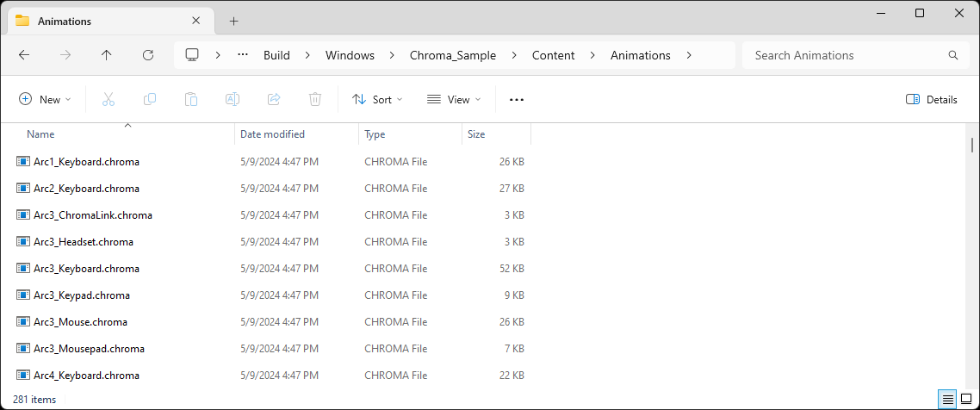Click the Cut scissors icon

point(109,100)
